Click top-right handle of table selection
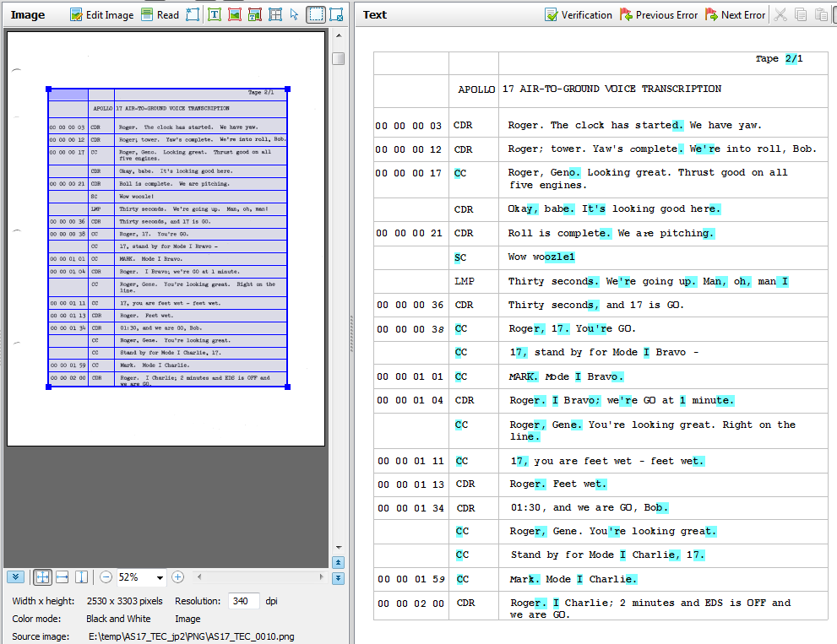Screen dimensions: 837x644 coord(288,89)
